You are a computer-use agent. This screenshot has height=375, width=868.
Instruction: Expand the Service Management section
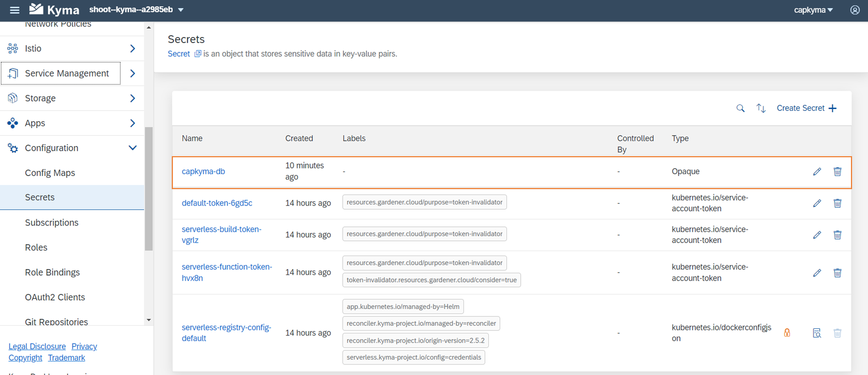click(x=133, y=73)
